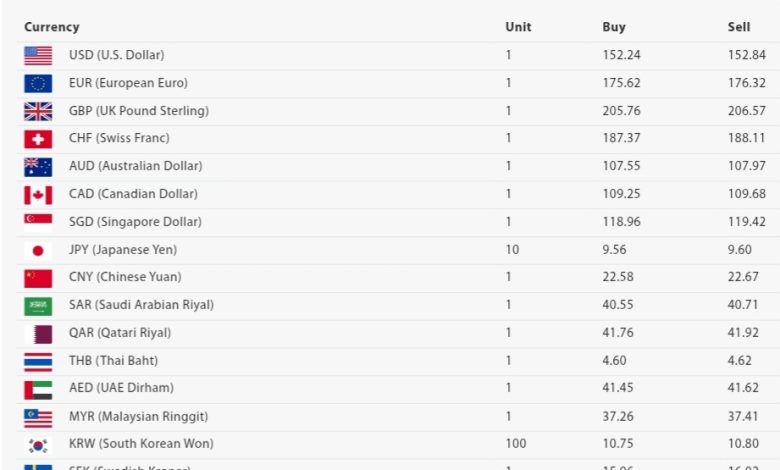Click the Buy column header
This screenshot has height=470, width=780.
(x=614, y=27)
